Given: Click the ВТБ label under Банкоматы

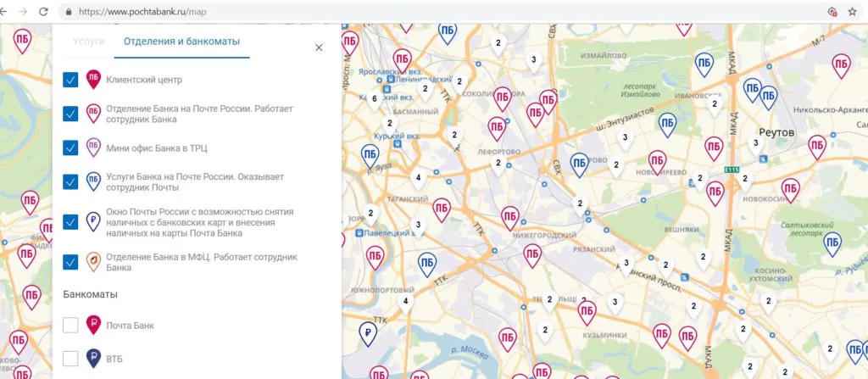Looking at the screenshot, I should (114, 359).
